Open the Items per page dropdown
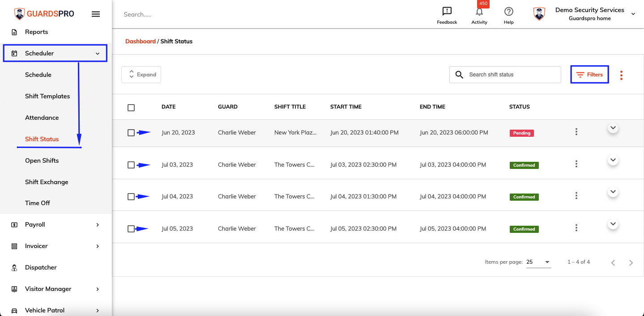The image size is (644, 316). (x=538, y=262)
